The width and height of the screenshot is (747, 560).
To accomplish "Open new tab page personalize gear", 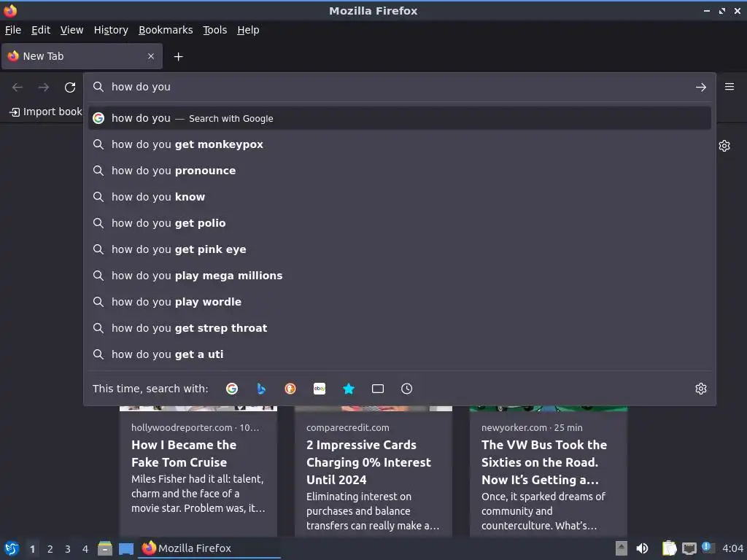I will 724,146.
